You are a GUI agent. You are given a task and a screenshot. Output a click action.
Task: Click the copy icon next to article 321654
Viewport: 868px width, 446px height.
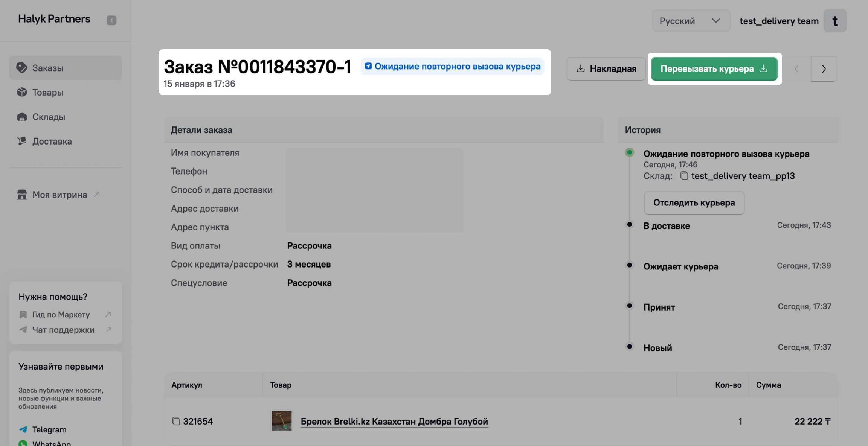pyautogui.click(x=176, y=421)
